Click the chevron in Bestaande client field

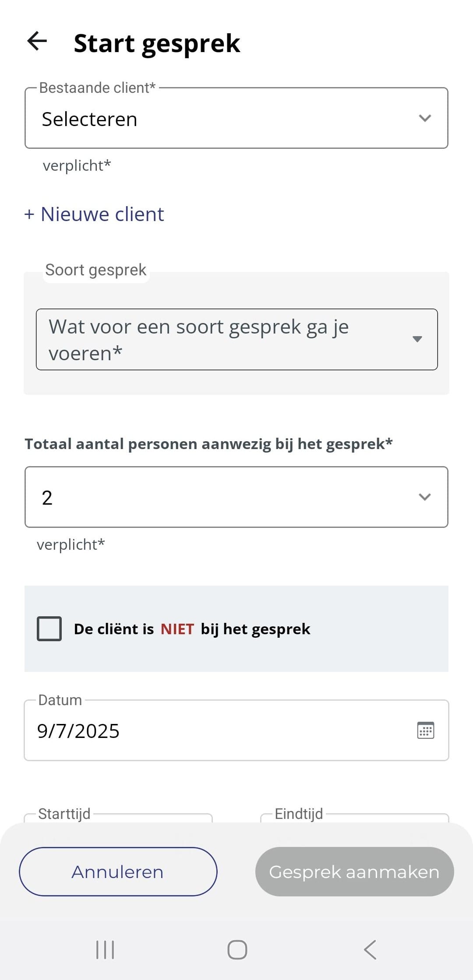coord(425,118)
